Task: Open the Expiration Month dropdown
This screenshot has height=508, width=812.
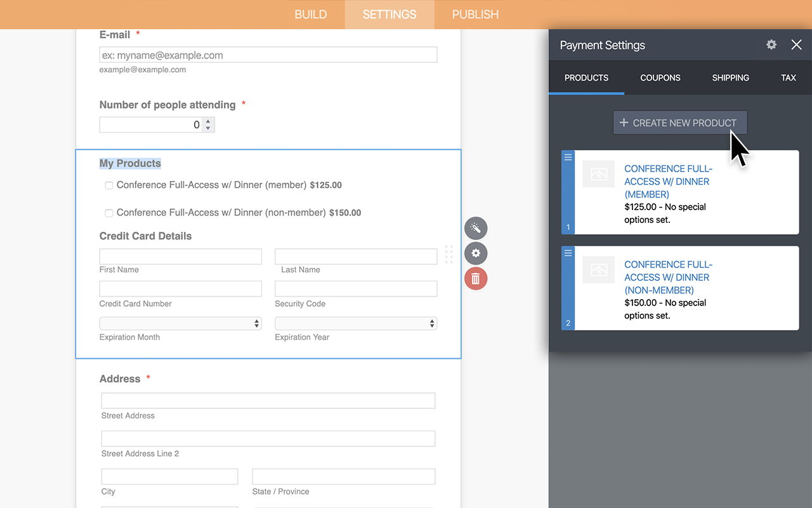Action: pos(180,323)
